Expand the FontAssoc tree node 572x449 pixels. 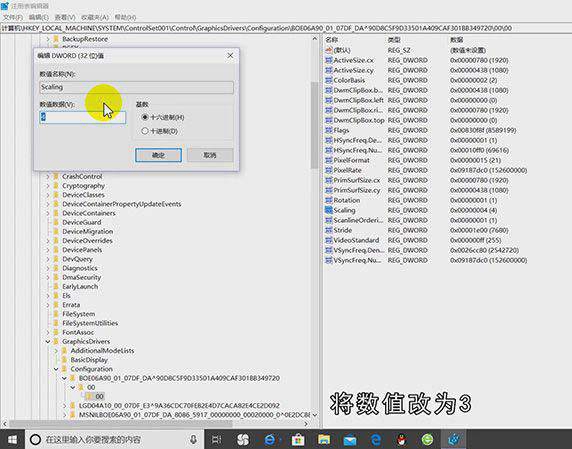48,332
